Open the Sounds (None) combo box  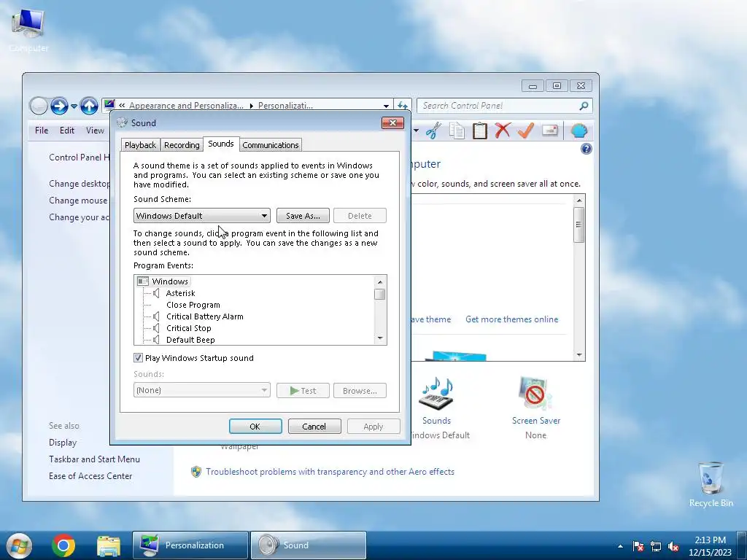point(201,390)
